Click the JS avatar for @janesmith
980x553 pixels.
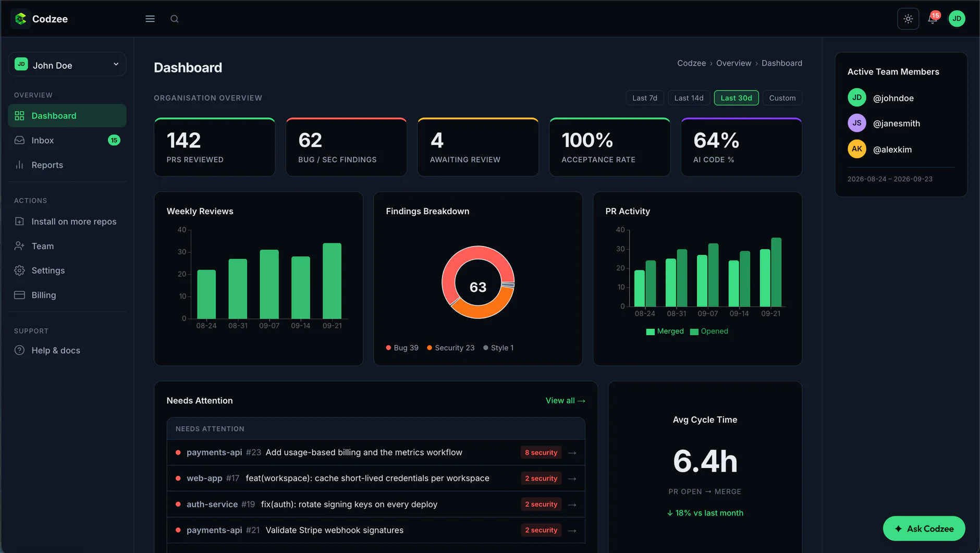[x=856, y=123]
